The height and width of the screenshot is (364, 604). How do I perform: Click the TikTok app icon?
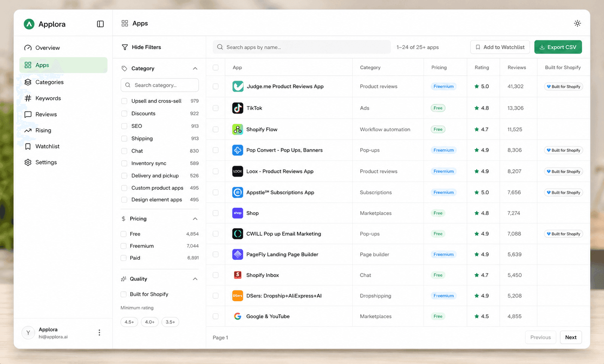pos(238,108)
